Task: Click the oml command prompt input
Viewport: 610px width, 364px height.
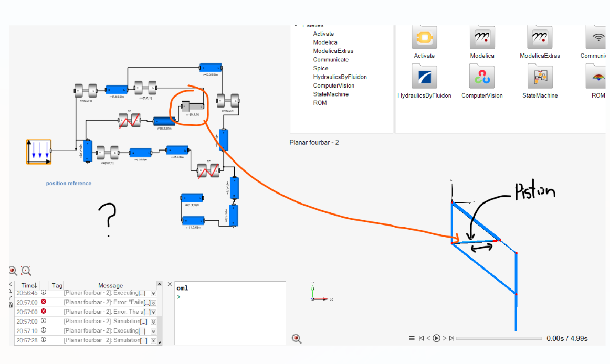Action: (229, 297)
